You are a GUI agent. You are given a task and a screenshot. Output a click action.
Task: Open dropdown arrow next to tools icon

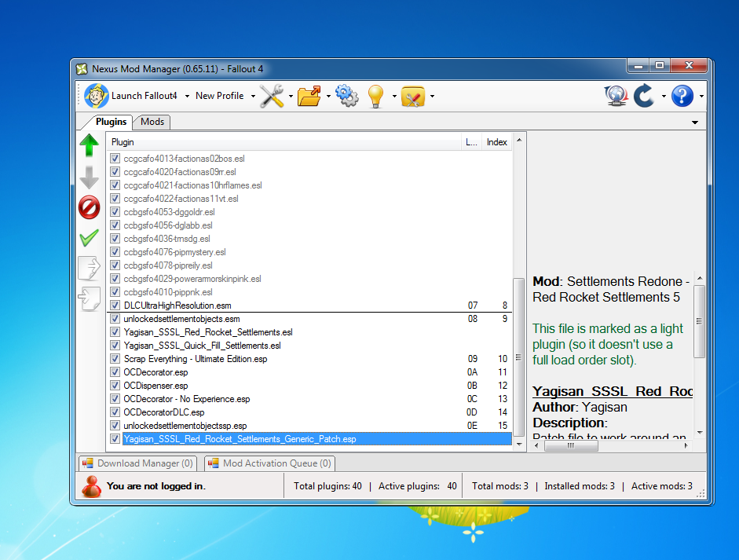[x=291, y=96]
